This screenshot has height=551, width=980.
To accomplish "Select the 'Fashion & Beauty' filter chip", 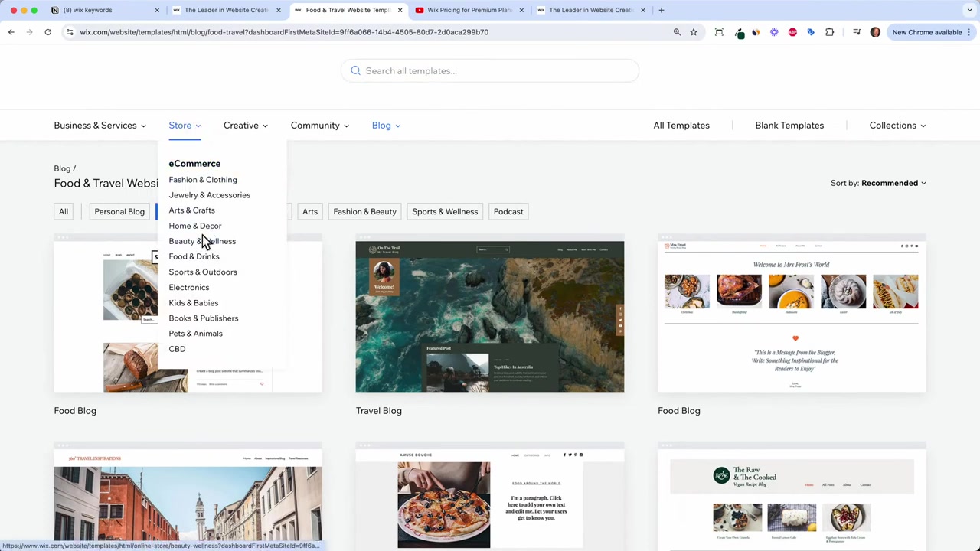I will pyautogui.click(x=364, y=212).
